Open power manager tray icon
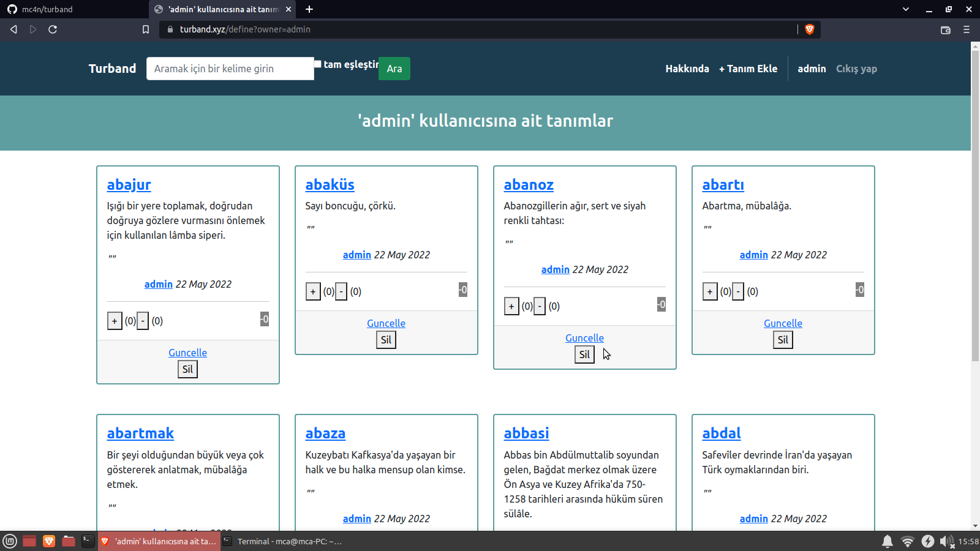The height and width of the screenshot is (551, 980). click(928, 541)
